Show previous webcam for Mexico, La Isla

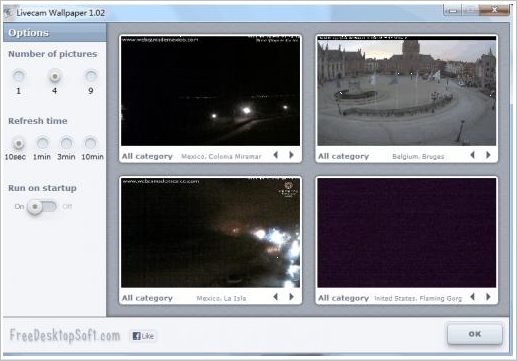pos(276,297)
